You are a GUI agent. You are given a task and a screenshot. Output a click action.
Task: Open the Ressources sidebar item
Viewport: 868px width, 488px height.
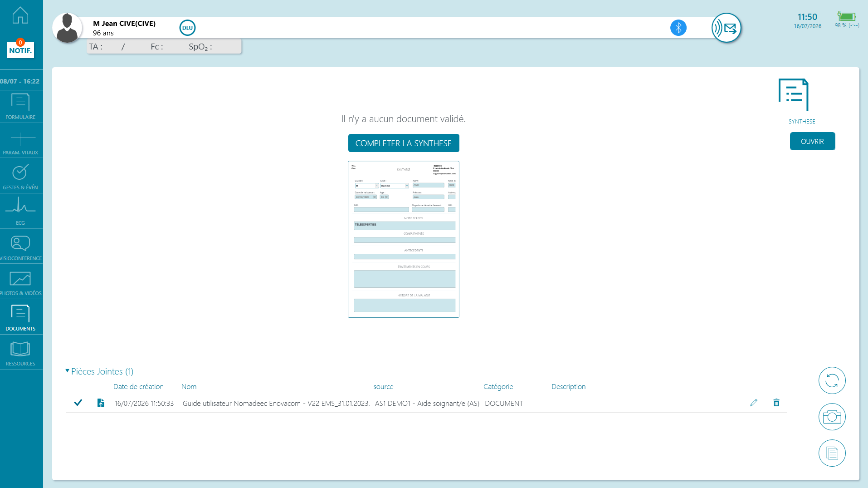pos(20,353)
